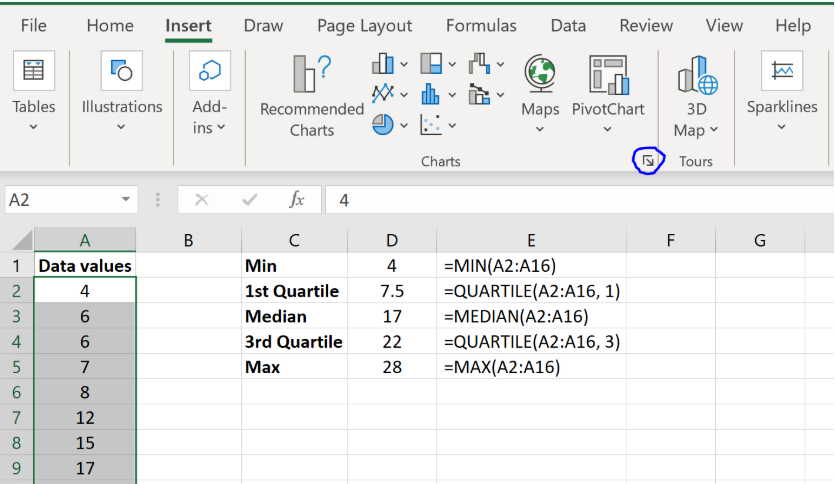
Task: Insert a statistic histogram chart
Action: click(432, 94)
